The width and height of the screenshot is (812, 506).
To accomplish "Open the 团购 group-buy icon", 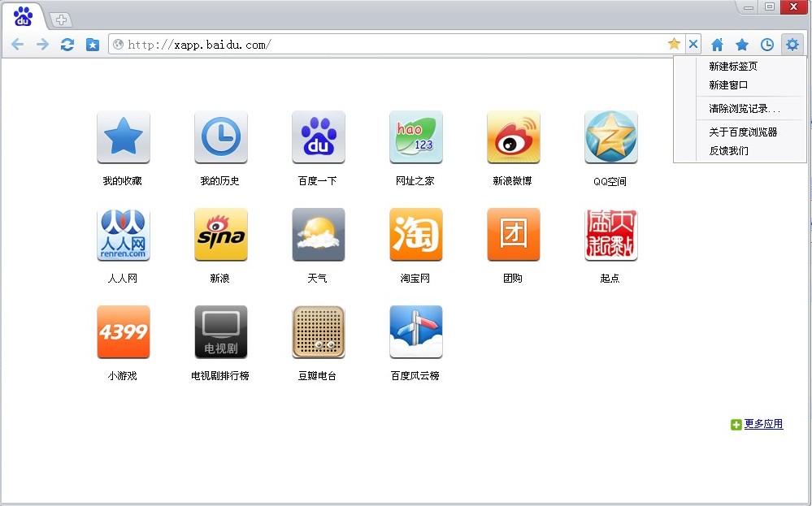I will pos(513,235).
